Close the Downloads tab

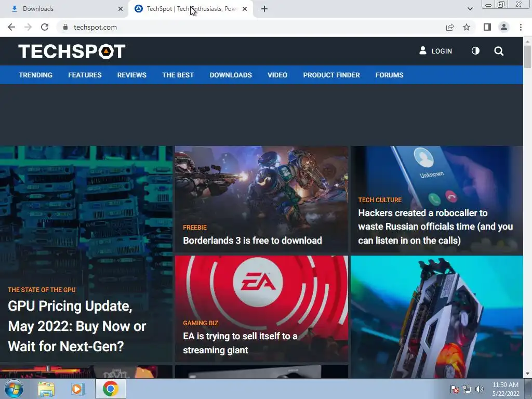(x=121, y=9)
